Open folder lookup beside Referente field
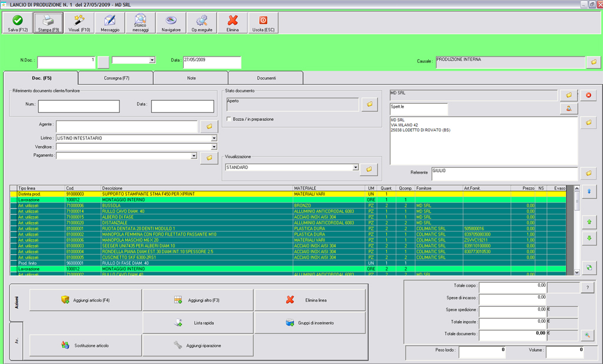 [588, 173]
